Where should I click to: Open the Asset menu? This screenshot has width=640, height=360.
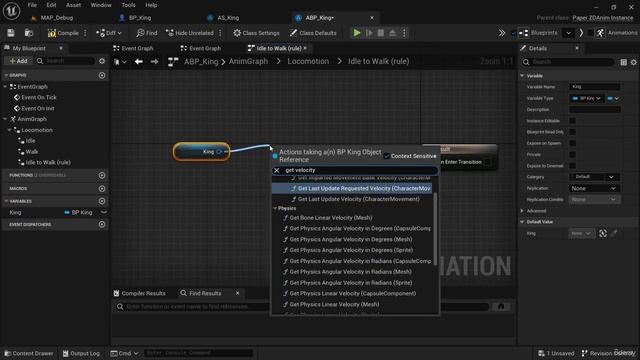[73, 5]
